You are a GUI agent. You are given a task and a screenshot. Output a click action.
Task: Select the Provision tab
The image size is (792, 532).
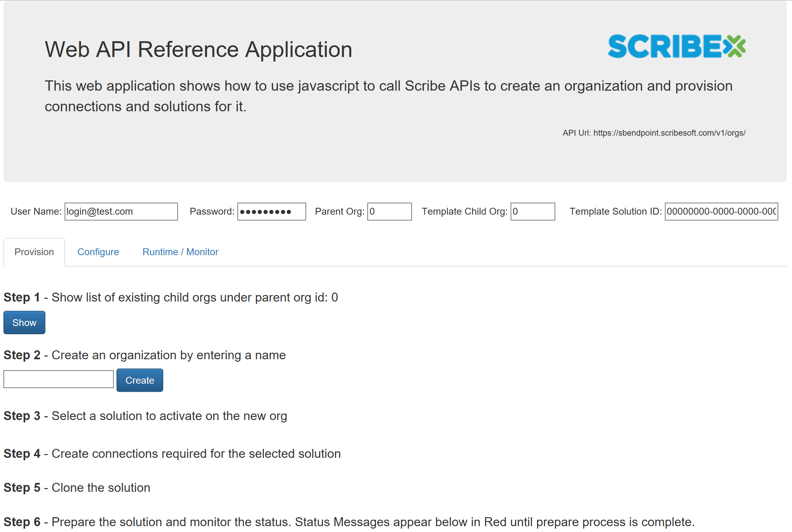(x=34, y=252)
